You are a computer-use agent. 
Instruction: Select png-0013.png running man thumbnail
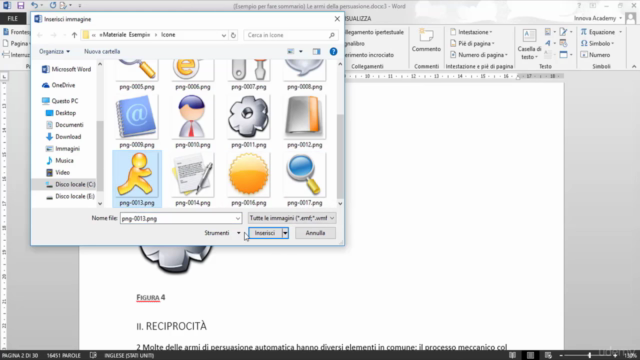pos(137,179)
